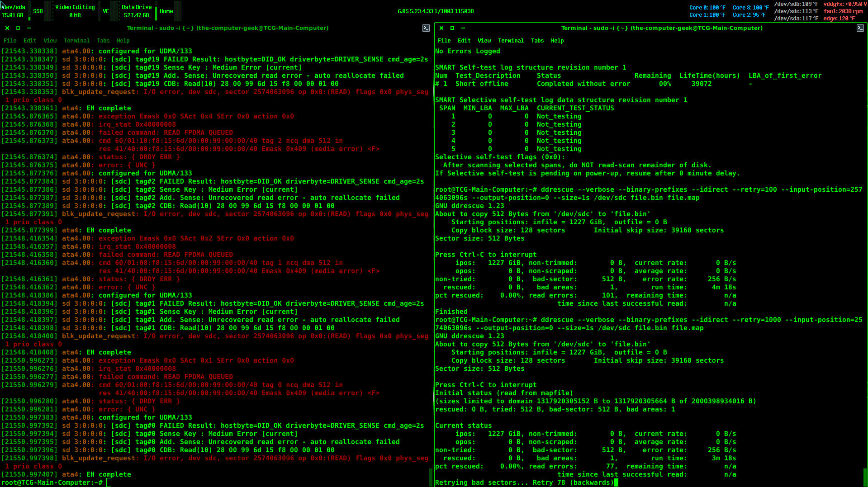
Task: Click the 'No Errors Logged' line
Action: click(468, 51)
